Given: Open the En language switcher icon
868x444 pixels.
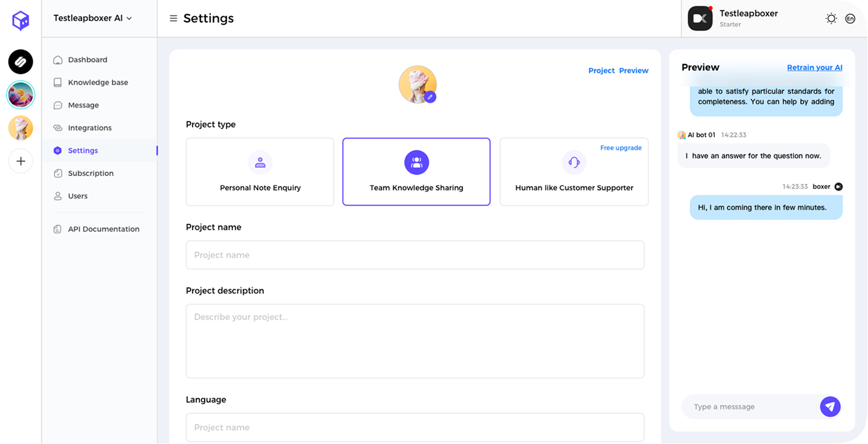Looking at the screenshot, I should (x=850, y=18).
